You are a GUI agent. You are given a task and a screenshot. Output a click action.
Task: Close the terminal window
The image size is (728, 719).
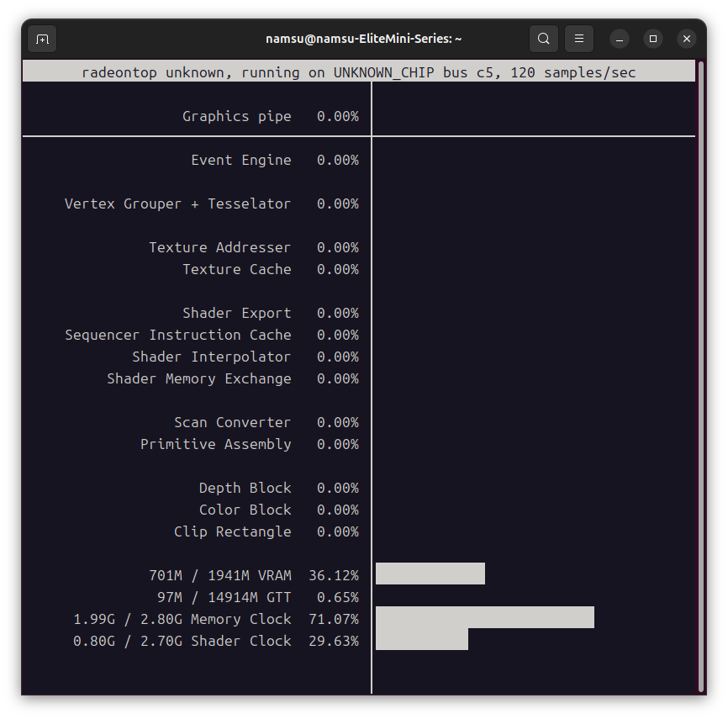687,39
